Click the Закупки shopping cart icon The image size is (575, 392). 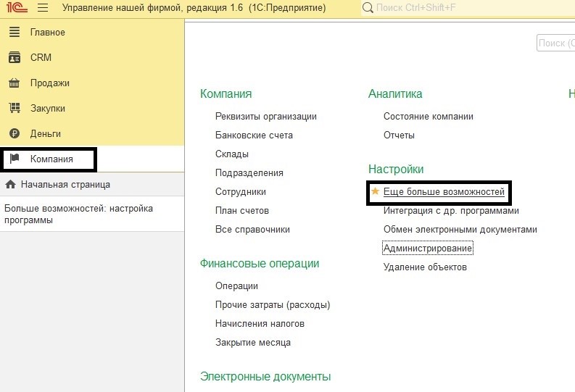click(14, 109)
